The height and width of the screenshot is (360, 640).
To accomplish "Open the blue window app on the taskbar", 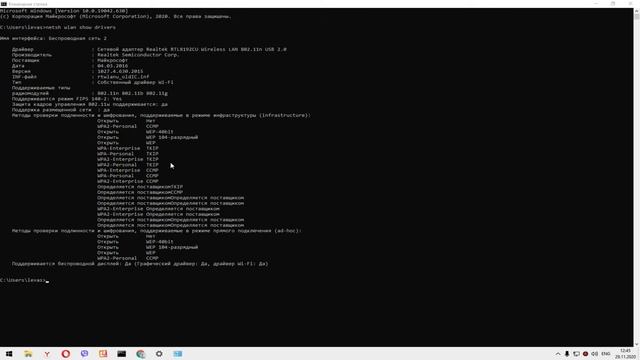I will point(178,354).
